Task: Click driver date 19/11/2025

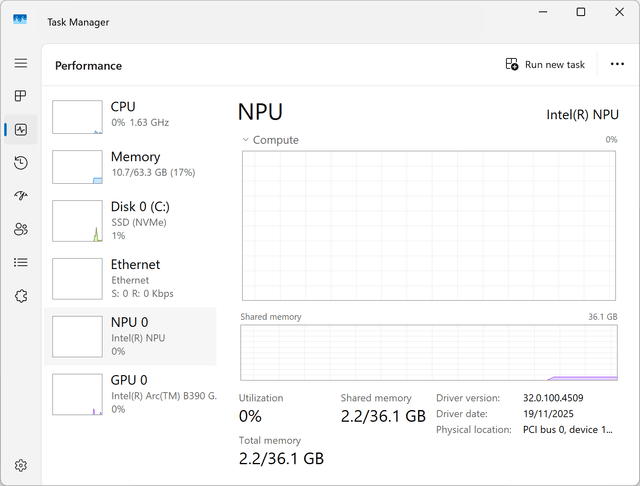Action: click(x=548, y=414)
